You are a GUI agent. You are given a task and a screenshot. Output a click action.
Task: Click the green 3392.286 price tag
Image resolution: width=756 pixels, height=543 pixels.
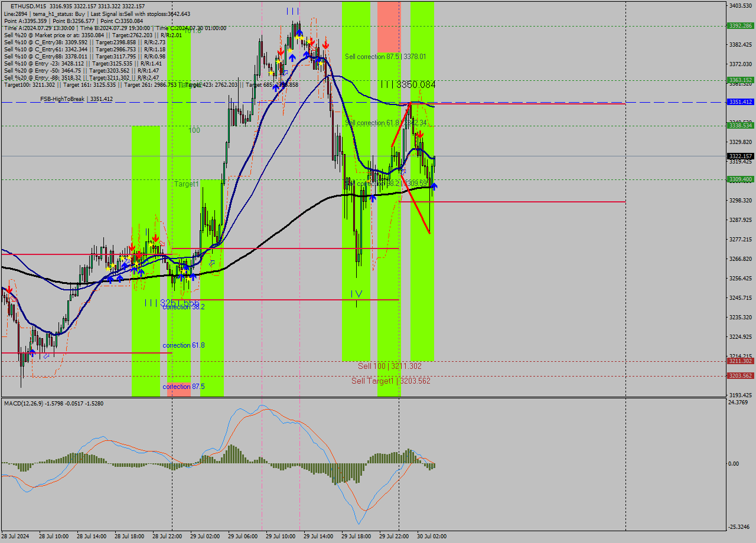pos(739,26)
